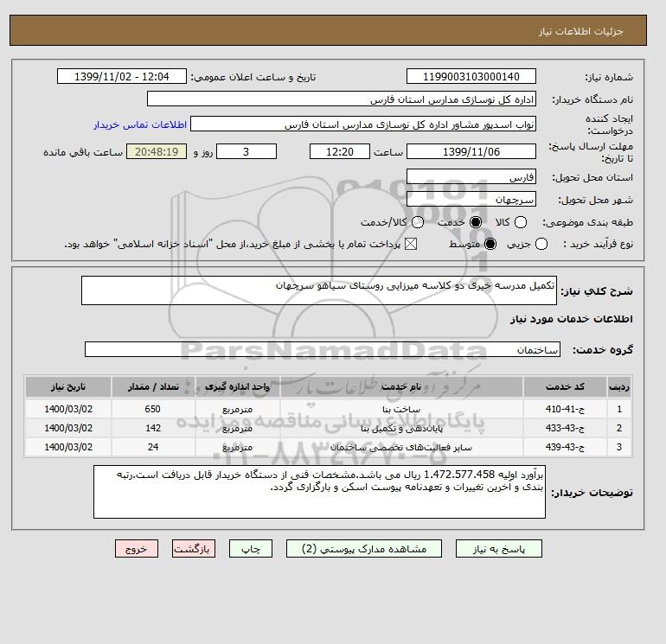Viewport: 666px width, 644px height.
Task: Click the اطلاعات خدمات مورد نیاز heading
Action: coord(571,319)
